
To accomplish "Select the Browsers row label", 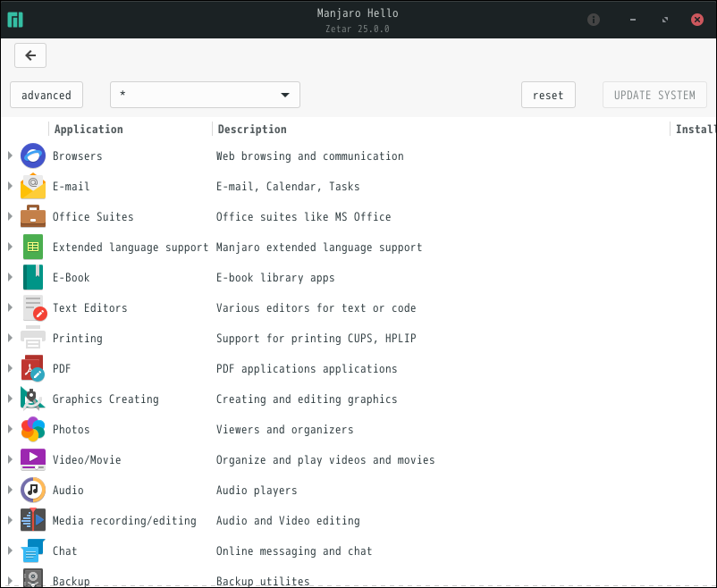I will [77, 155].
